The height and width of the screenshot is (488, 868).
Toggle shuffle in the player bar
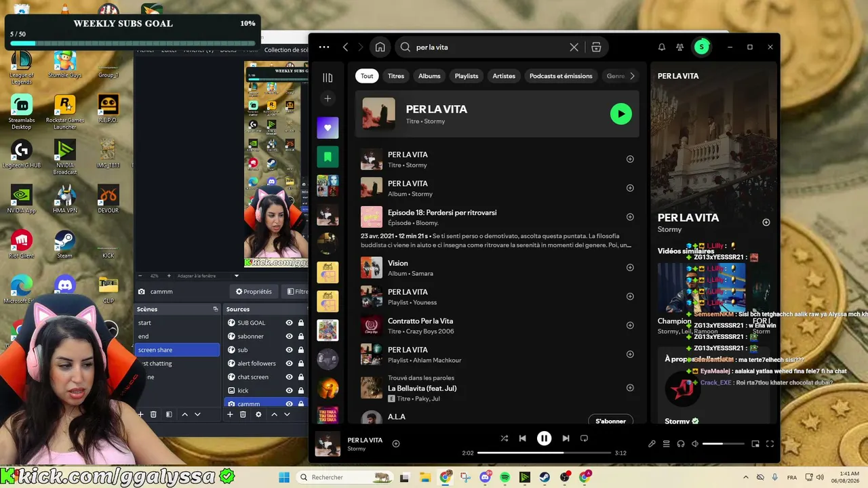pos(504,439)
